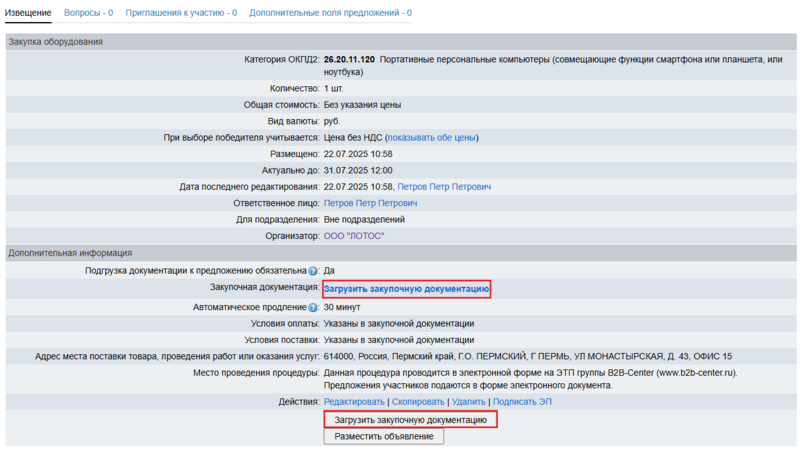Click the 'показывать обе цены' link

pyautogui.click(x=432, y=138)
